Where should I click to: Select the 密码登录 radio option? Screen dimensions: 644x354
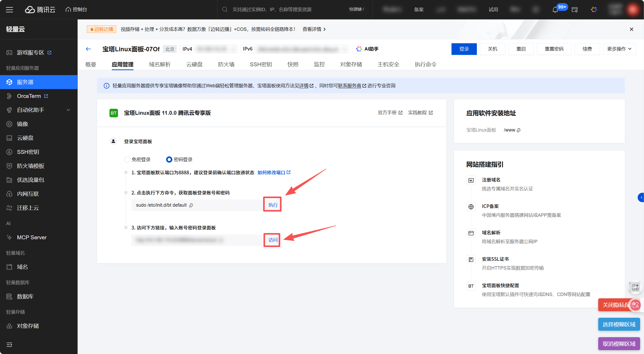pos(169,160)
